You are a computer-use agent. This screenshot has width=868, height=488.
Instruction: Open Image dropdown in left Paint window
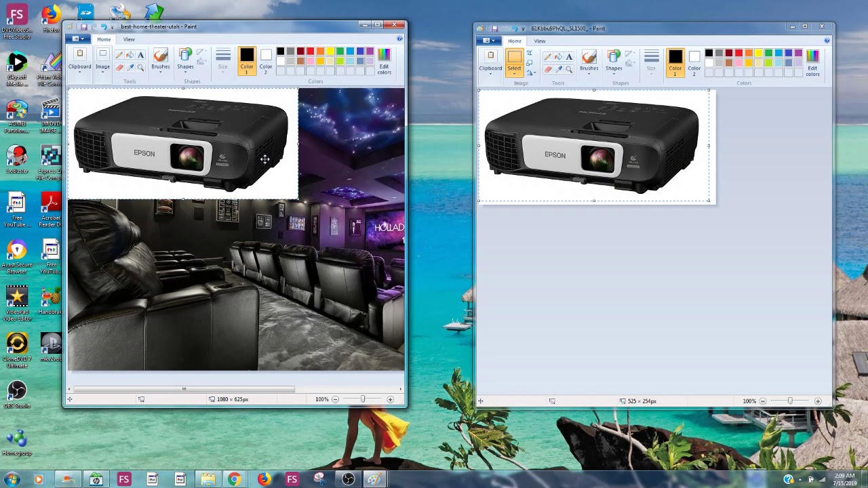point(102,61)
